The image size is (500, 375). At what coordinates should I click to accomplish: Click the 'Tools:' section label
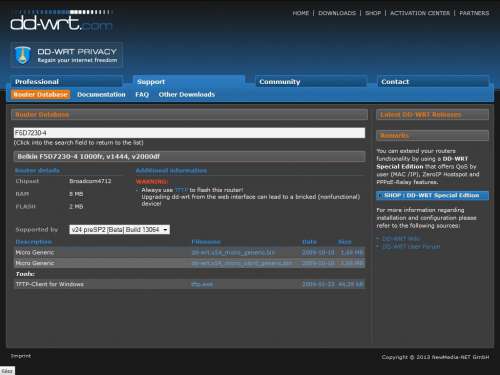click(25, 274)
